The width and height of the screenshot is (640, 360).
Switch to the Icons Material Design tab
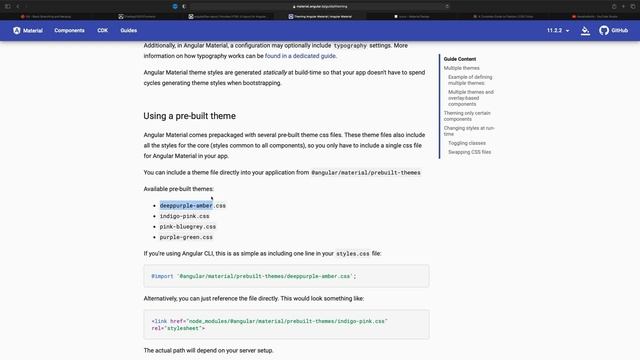click(x=411, y=16)
